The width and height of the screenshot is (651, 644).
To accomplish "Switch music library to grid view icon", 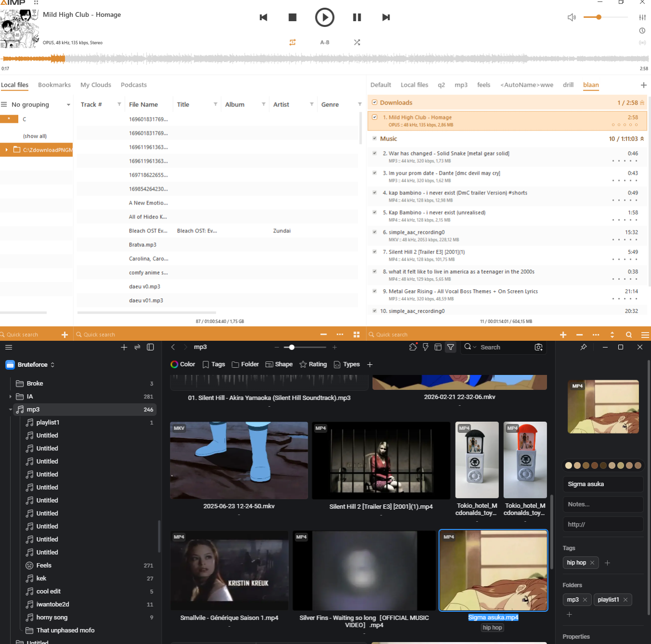I will pyautogui.click(x=356, y=335).
